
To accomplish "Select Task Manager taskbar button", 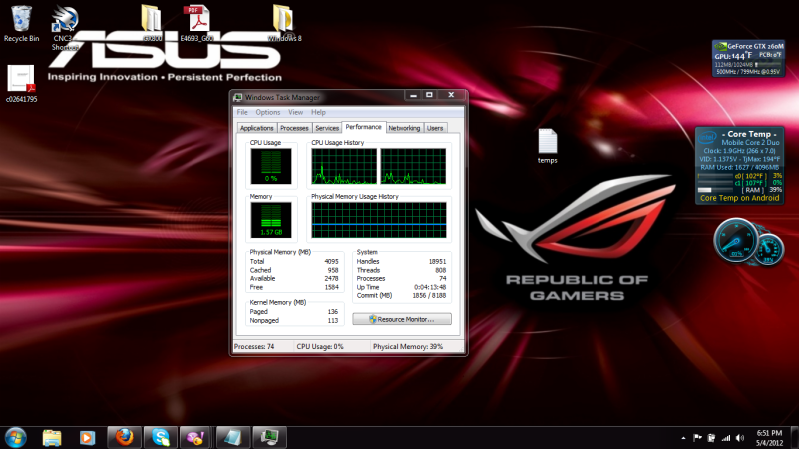I will (x=269, y=437).
